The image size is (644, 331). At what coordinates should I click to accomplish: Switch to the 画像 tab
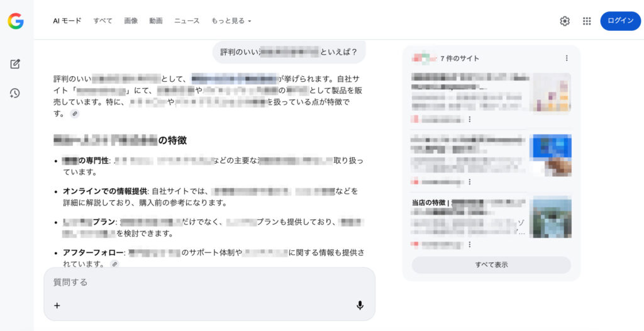point(131,21)
